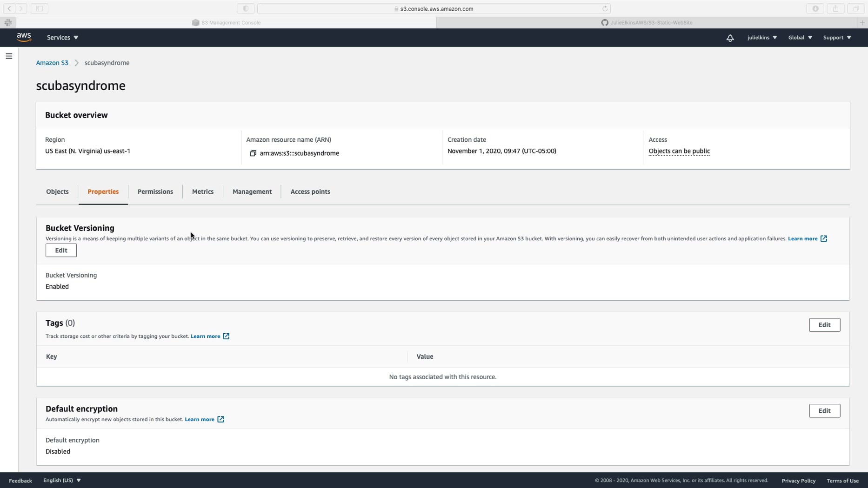Reload the page with the refresh icon
The width and height of the screenshot is (868, 488).
point(605,8)
